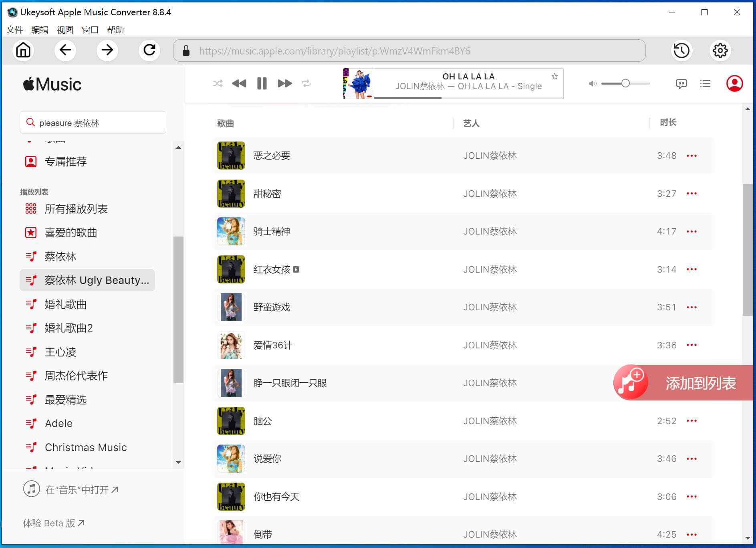Open more options for 你也有今天

pos(691,497)
